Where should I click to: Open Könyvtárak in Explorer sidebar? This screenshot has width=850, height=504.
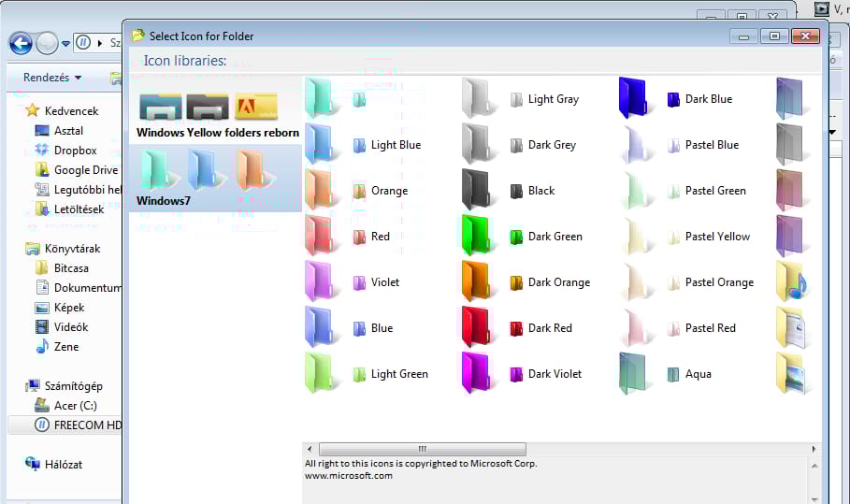(x=63, y=248)
